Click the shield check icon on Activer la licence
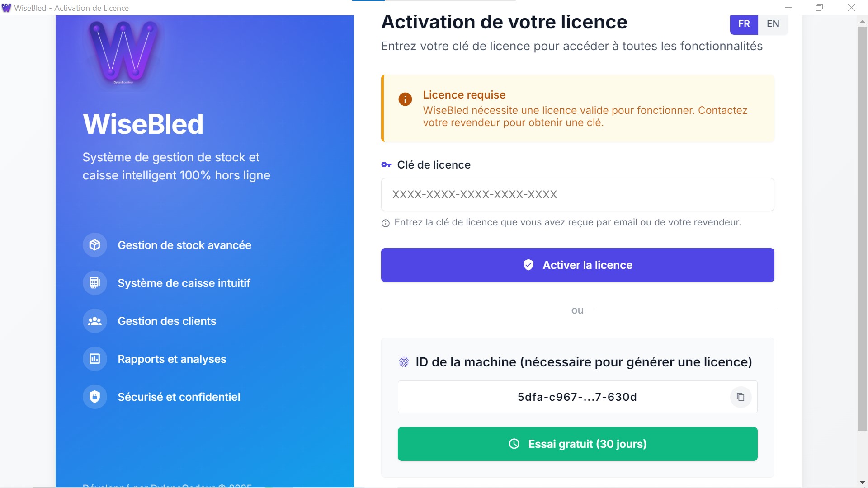Viewport: 868px width, 488px height. click(x=528, y=265)
